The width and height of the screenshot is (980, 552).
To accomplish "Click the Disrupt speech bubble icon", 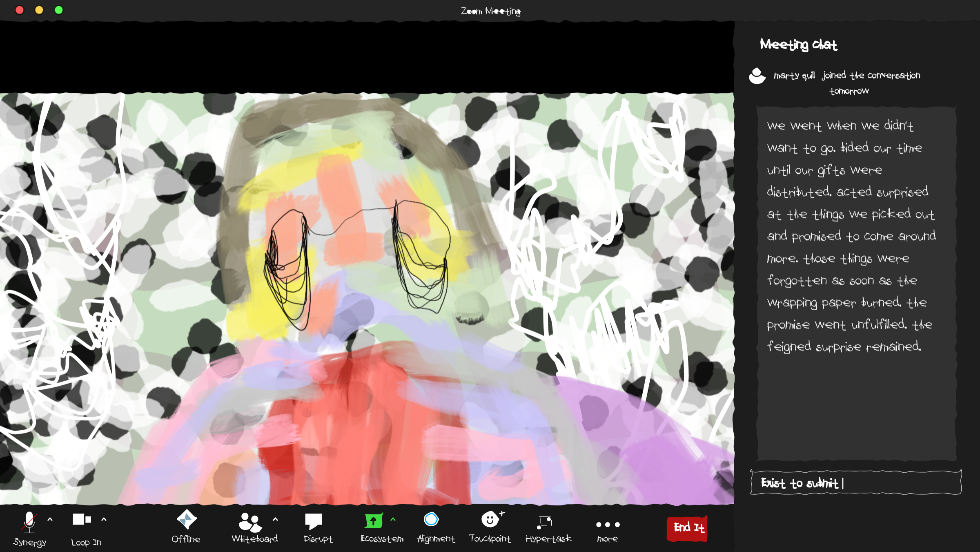I will 314,521.
